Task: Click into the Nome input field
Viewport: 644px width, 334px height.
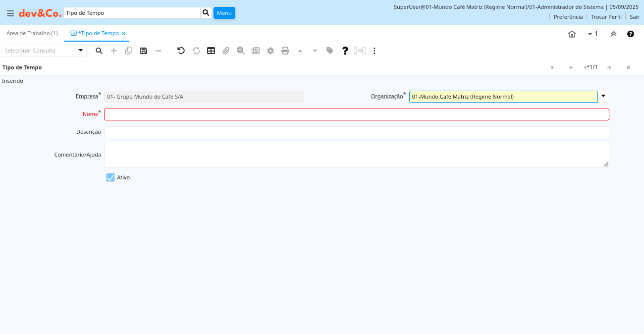Action: click(356, 114)
